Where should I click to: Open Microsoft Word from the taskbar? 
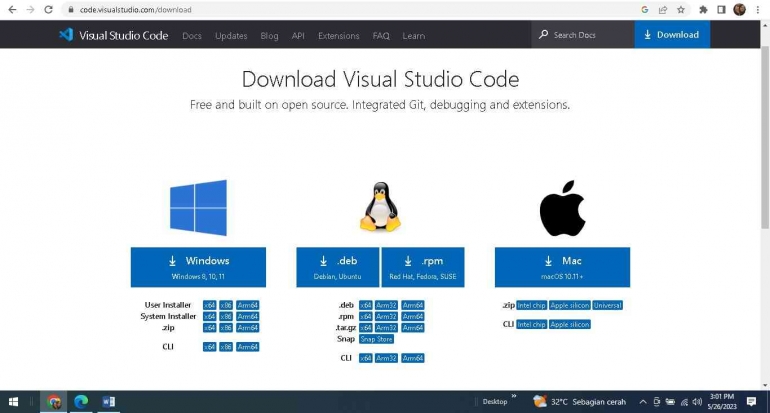(x=109, y=402)
